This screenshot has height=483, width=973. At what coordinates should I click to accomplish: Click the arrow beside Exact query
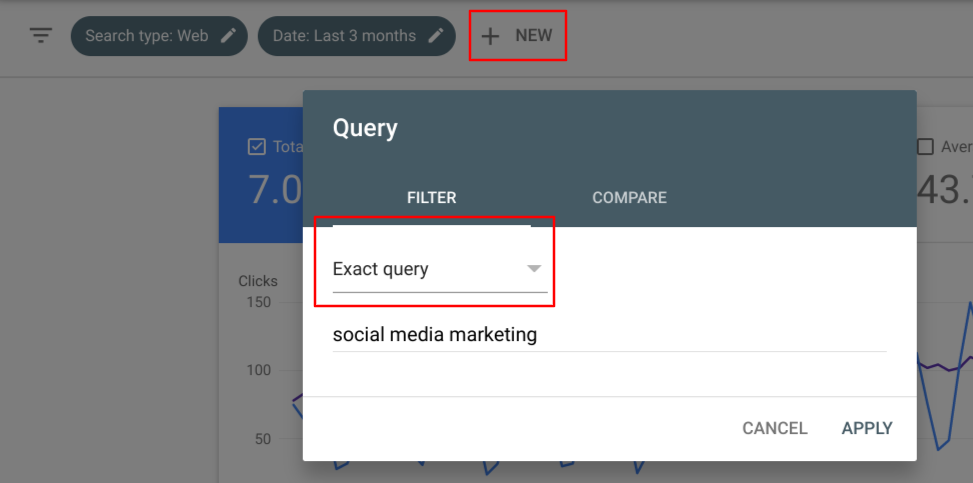pos(534,269)
